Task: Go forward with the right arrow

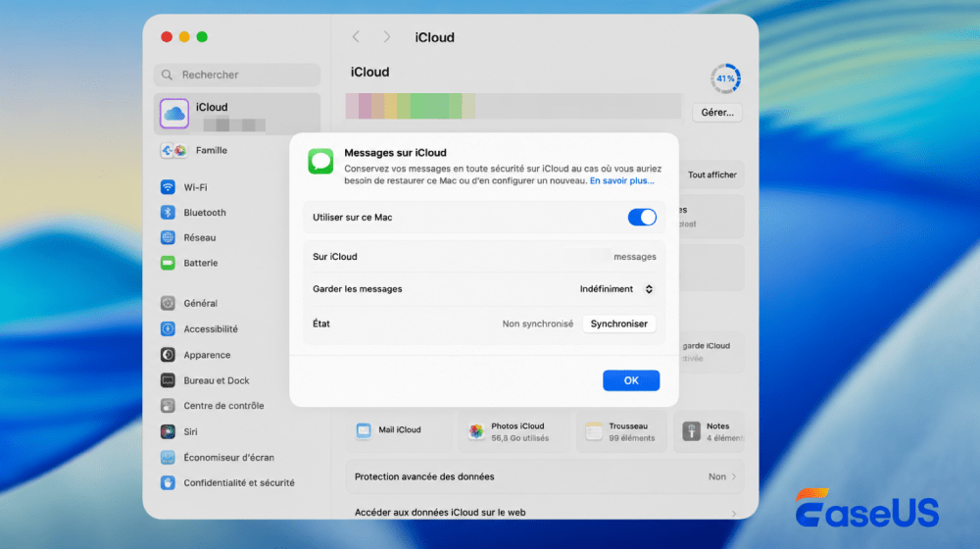Action: pos(387,37)
